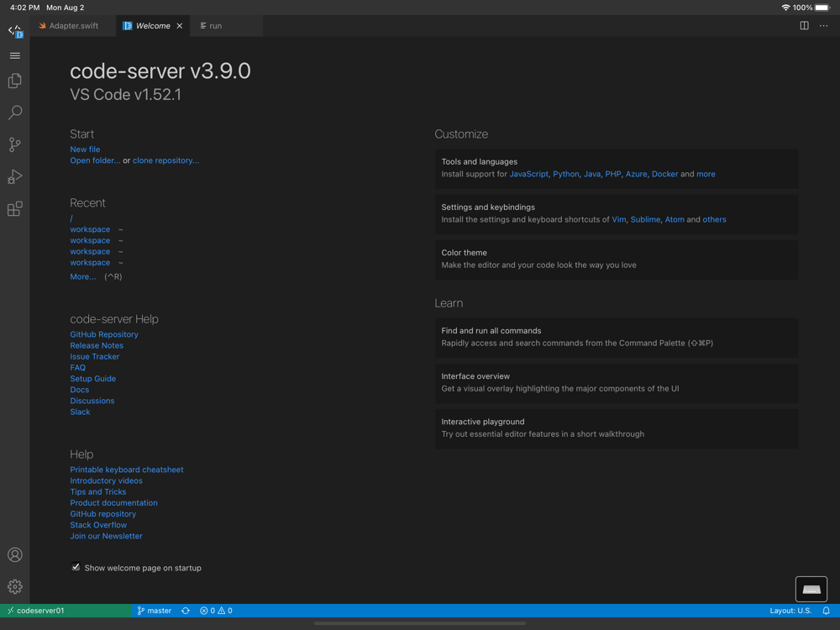The width and height of the screenshot is (840, 630).
Task: Select the Welcome tab
Action: pos(153,26)
